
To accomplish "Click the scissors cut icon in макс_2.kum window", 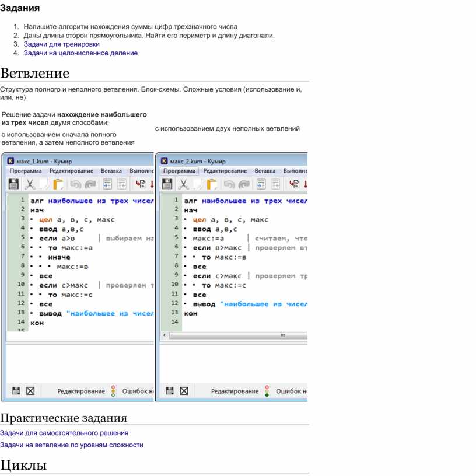I will point(183,184).
